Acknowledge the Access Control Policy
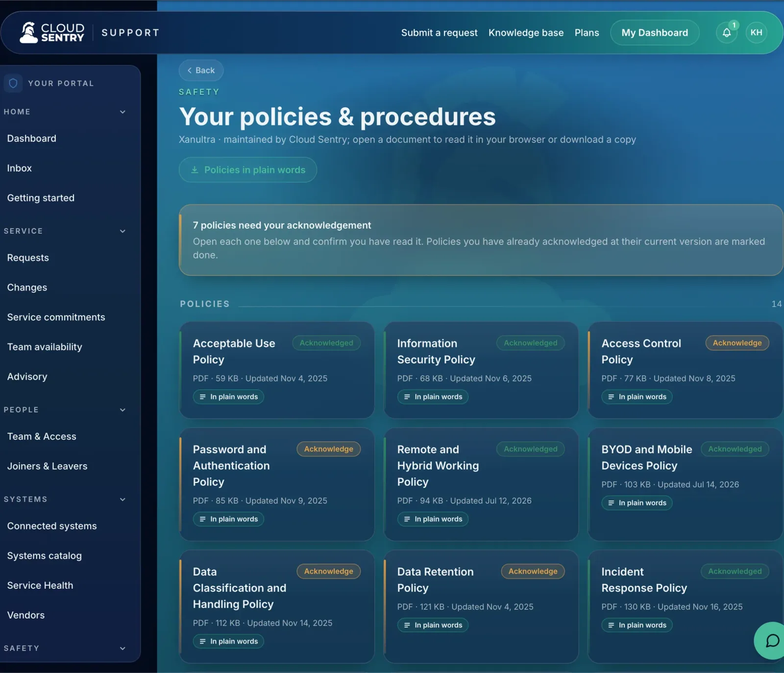The height and width of the screenshot is (673, 784). coord(737,343)
